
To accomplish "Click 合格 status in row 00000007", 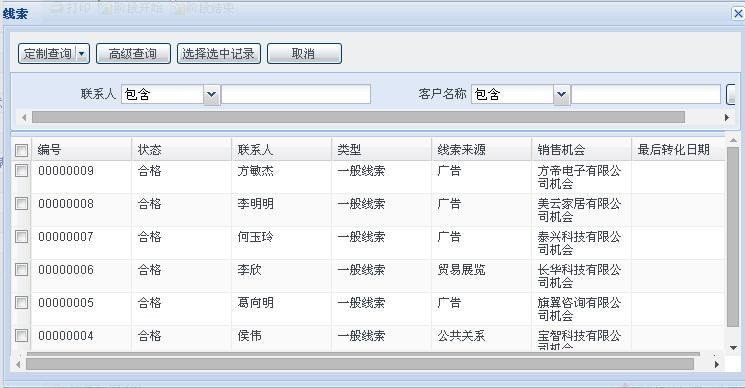I will click(x=181, y=243).
